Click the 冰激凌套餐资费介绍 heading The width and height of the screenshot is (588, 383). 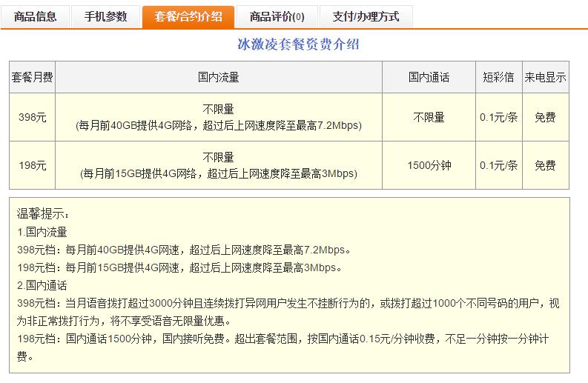(x=298, y=44)
